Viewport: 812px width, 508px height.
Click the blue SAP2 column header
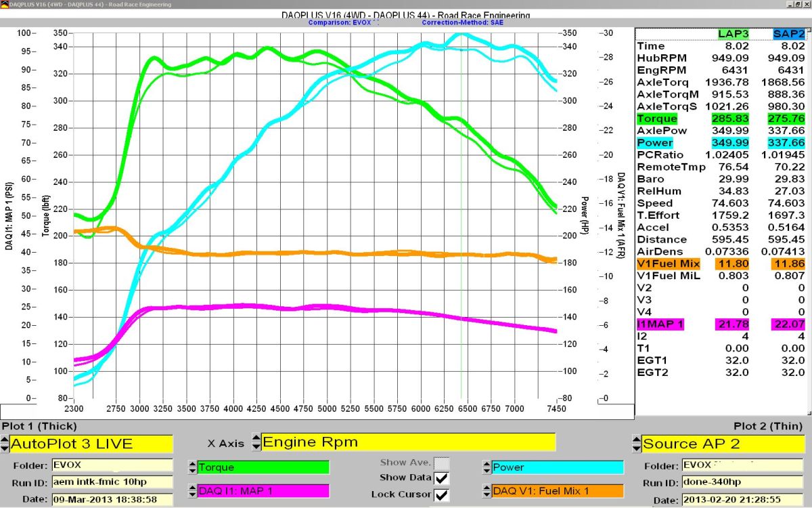789,34
